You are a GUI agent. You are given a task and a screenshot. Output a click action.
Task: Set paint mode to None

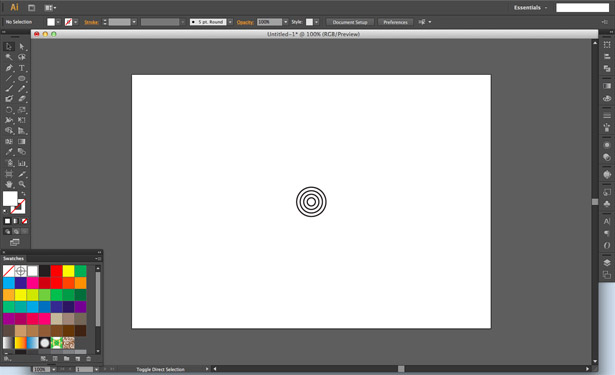tap(24, 221)
